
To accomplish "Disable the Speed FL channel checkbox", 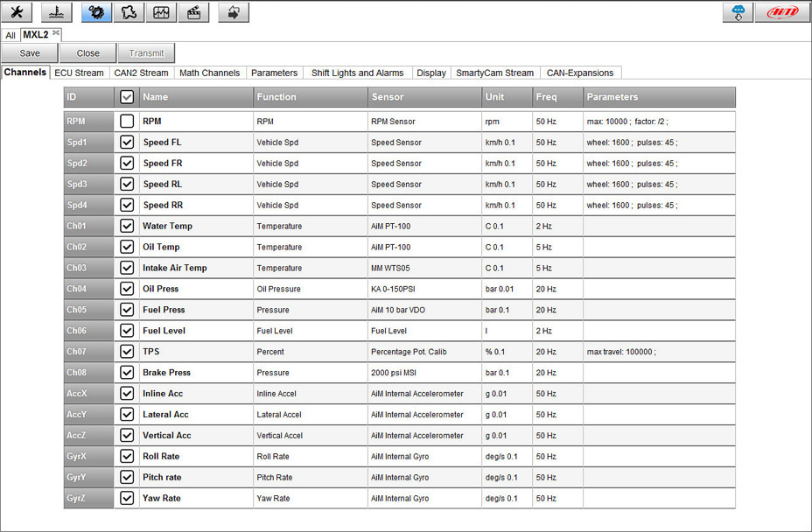I will pyautogui.click(x=127, y=142).
